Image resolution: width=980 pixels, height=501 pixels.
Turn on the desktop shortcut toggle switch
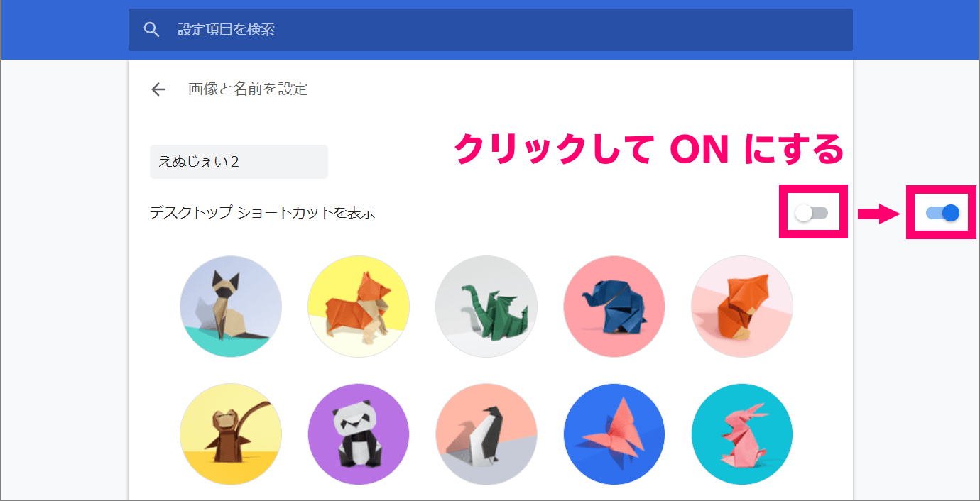(x=812, y=212)
